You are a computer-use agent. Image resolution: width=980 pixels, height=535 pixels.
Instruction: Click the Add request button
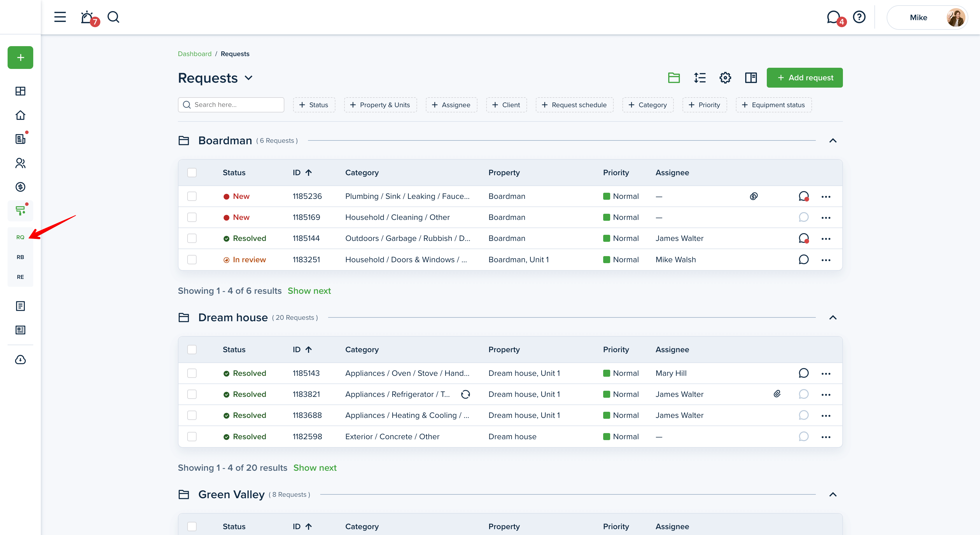tap(804, 78)
